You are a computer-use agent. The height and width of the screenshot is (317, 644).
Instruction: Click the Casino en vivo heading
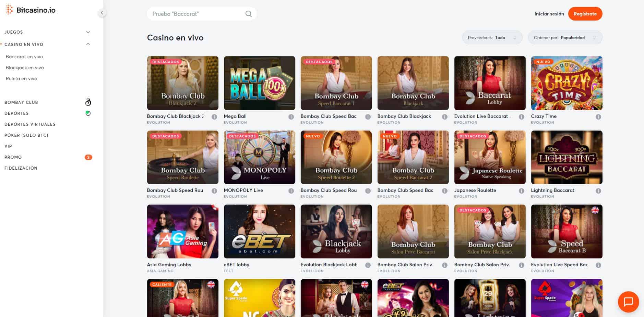[x=175, y=38]
